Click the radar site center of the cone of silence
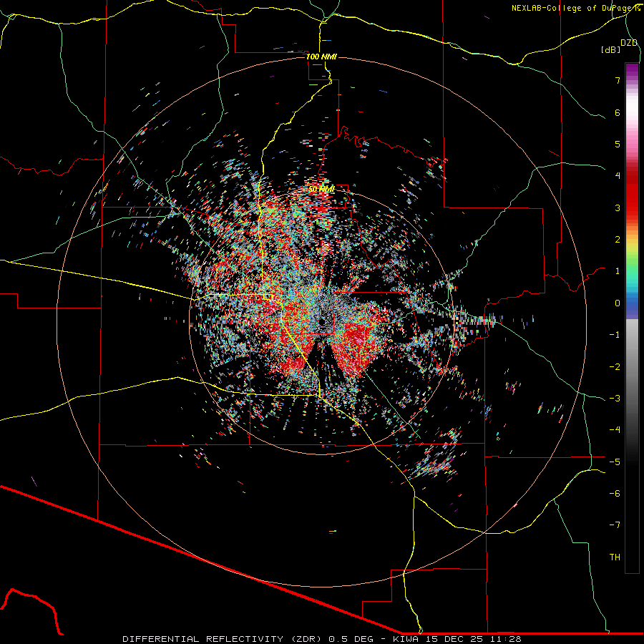This screenshot has height=644, width=644. (321, 322)
